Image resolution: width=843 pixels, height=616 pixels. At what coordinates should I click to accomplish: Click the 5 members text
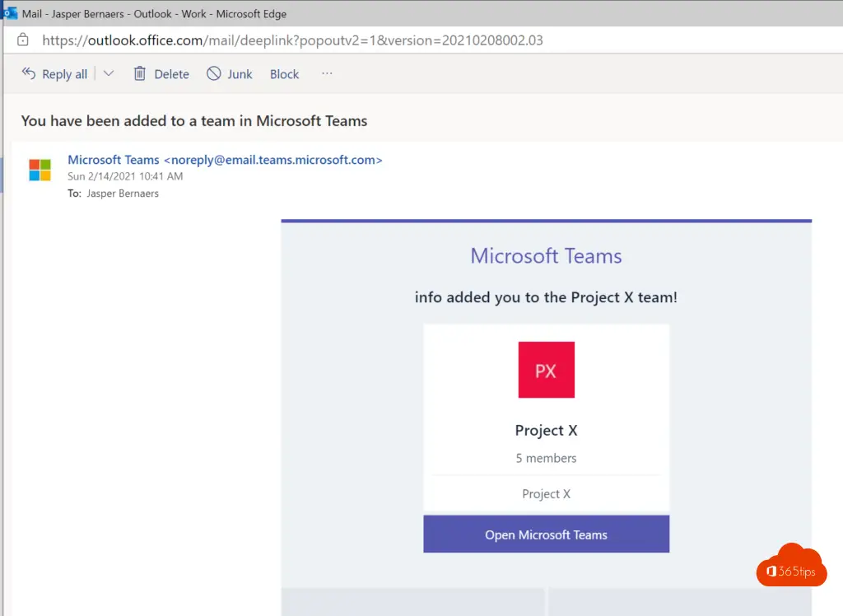(x=546, y=458)
